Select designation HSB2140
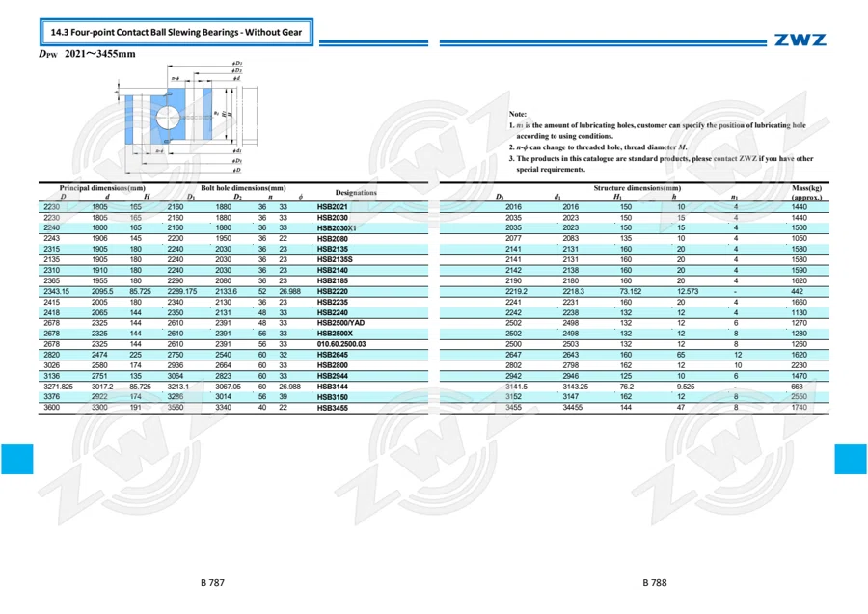The image size is (868, 614). point(332,270)
